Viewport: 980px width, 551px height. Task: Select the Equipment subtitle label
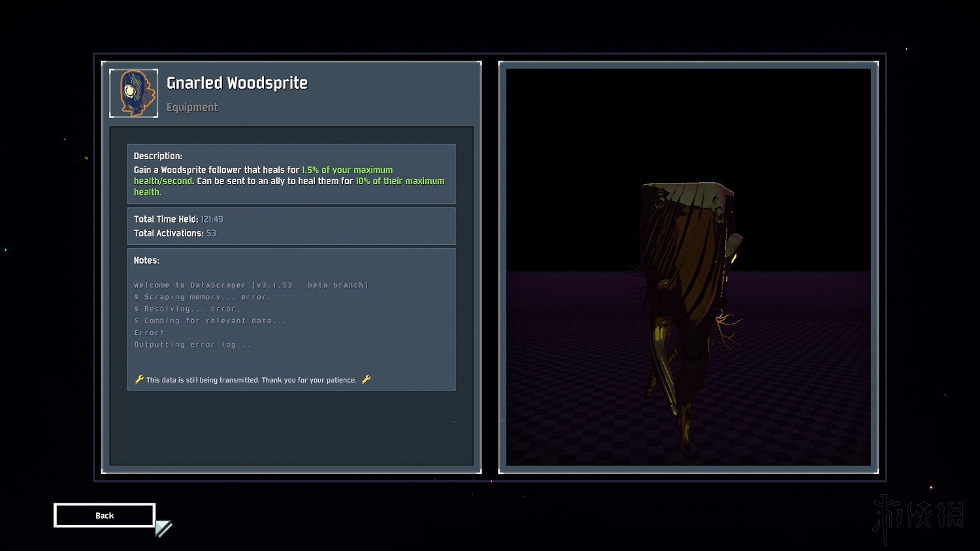click(x=192, y=107)
